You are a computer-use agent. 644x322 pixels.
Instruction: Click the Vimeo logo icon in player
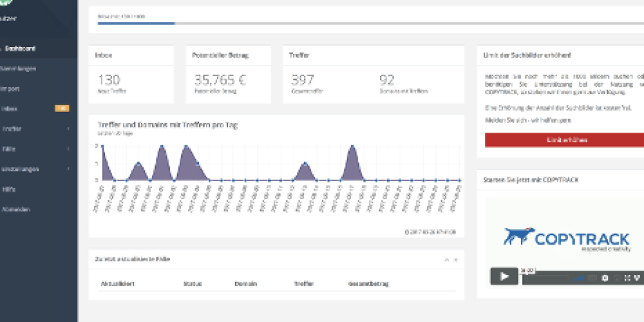pos(636,278)
